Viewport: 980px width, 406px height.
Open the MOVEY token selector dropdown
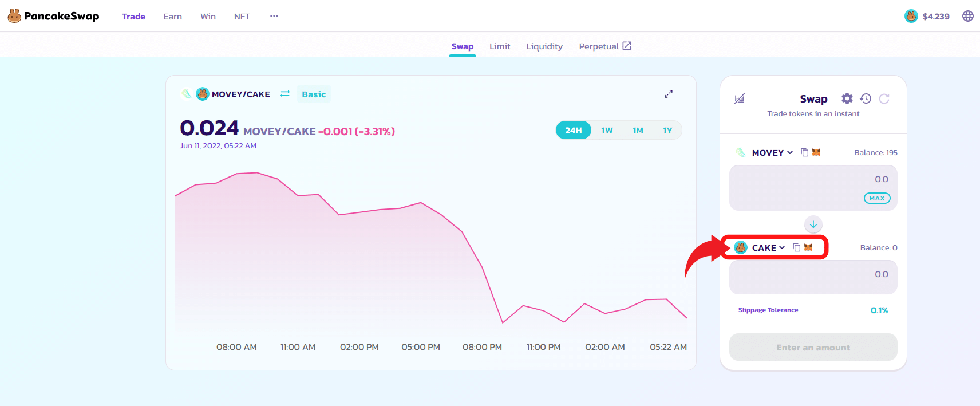pos(765,152)
